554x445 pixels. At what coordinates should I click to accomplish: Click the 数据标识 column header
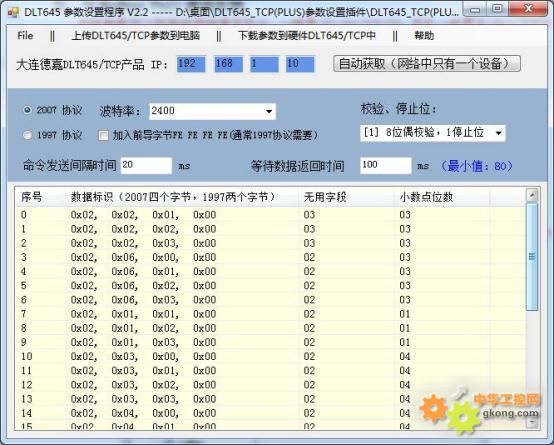tap(181, 197)
